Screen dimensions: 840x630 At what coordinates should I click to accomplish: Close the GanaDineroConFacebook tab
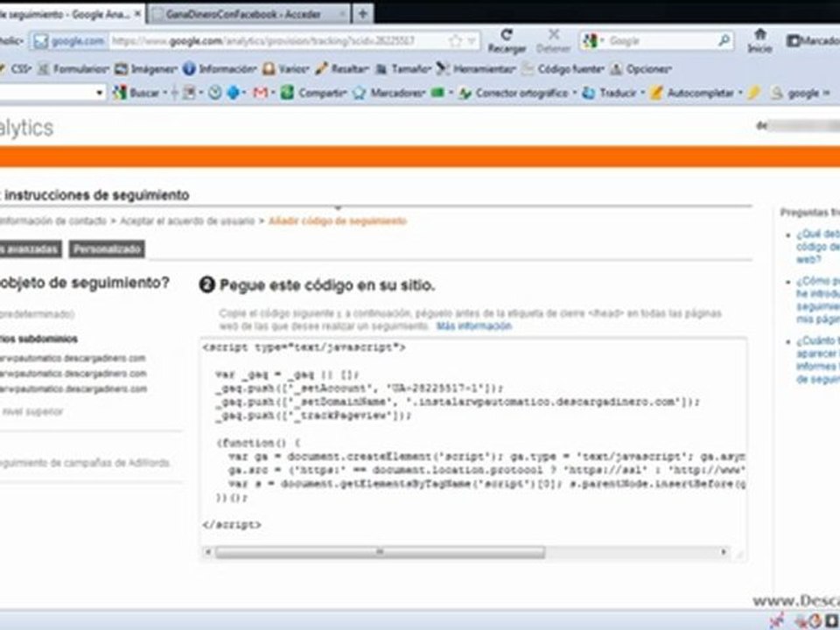[342, 14]
